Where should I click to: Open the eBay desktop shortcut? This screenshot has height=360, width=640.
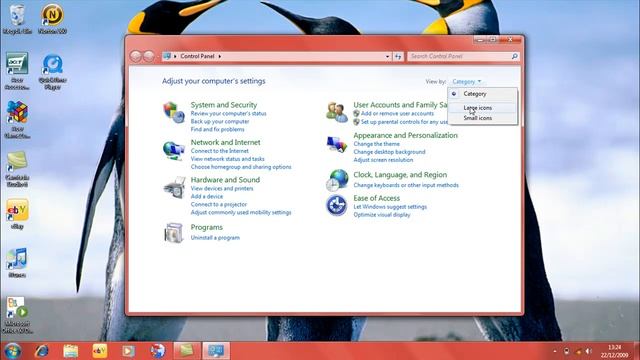pos(17,214)
